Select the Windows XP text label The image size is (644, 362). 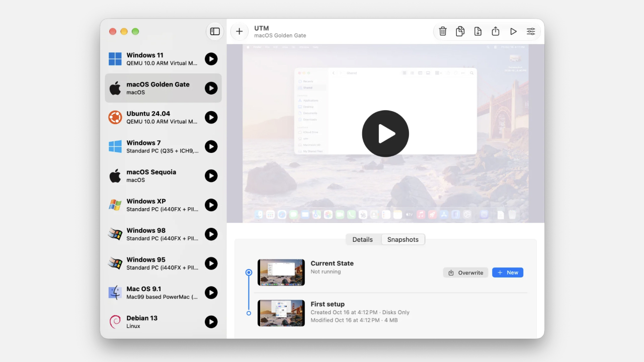(x=146, y=201)
